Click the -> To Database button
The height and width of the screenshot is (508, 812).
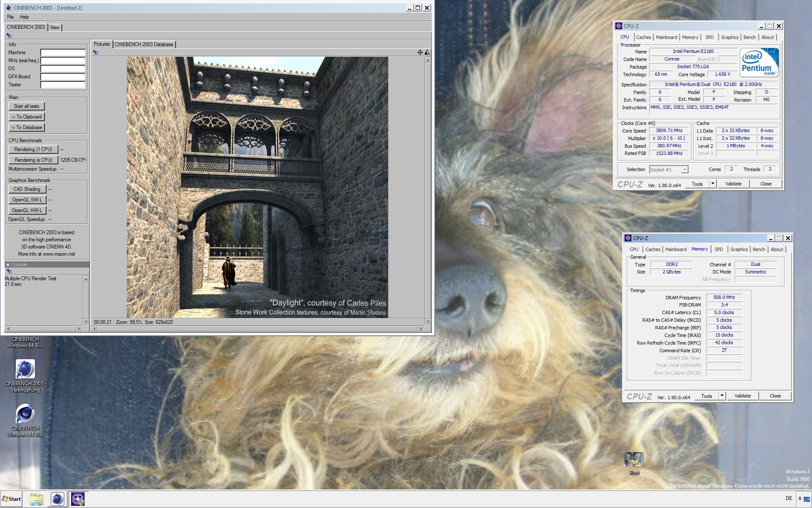click(x=27, y=127)
